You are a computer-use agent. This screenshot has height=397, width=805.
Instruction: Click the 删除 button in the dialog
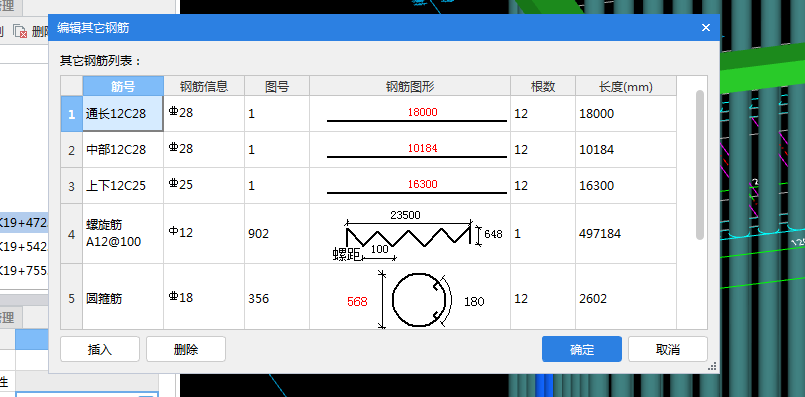(186, 349)
